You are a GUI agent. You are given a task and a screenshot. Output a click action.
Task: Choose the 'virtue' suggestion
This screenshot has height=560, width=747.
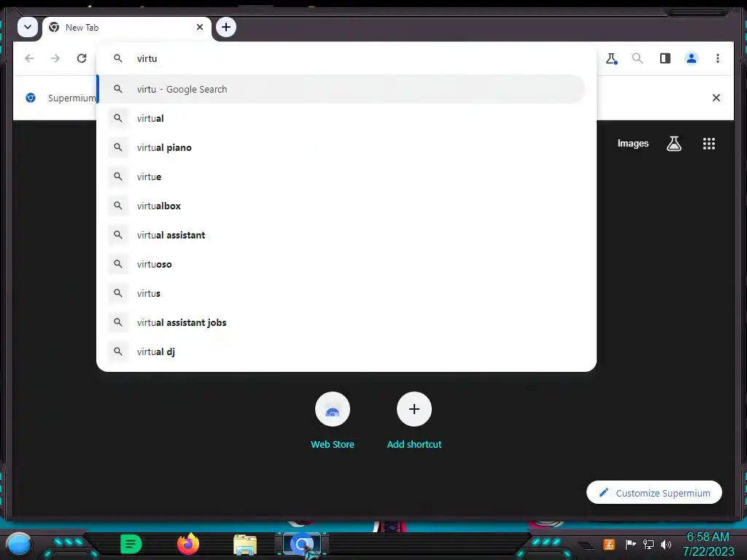pos(341,176)
